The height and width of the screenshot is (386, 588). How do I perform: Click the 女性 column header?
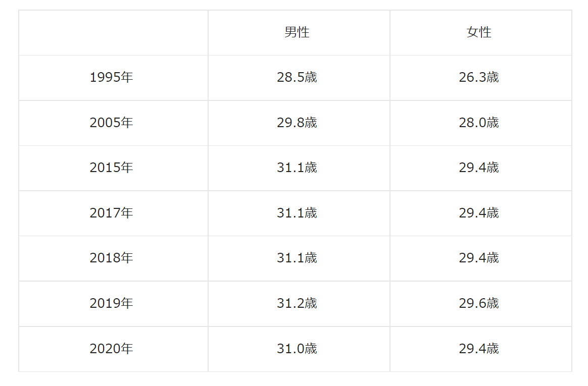[x=479, y=32]
